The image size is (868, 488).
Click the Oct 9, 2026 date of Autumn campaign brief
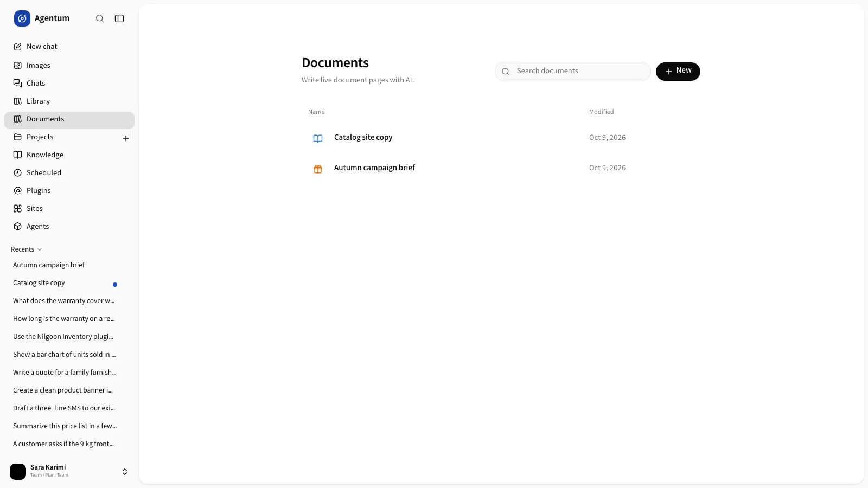coord(607,168)
